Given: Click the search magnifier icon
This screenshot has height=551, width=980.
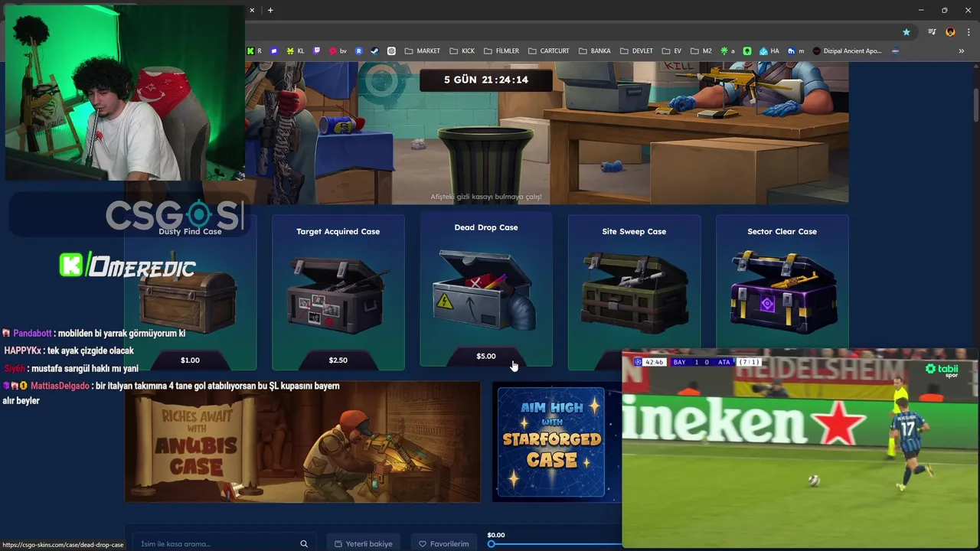Looking at the screenshot, I should pos(304,544).
